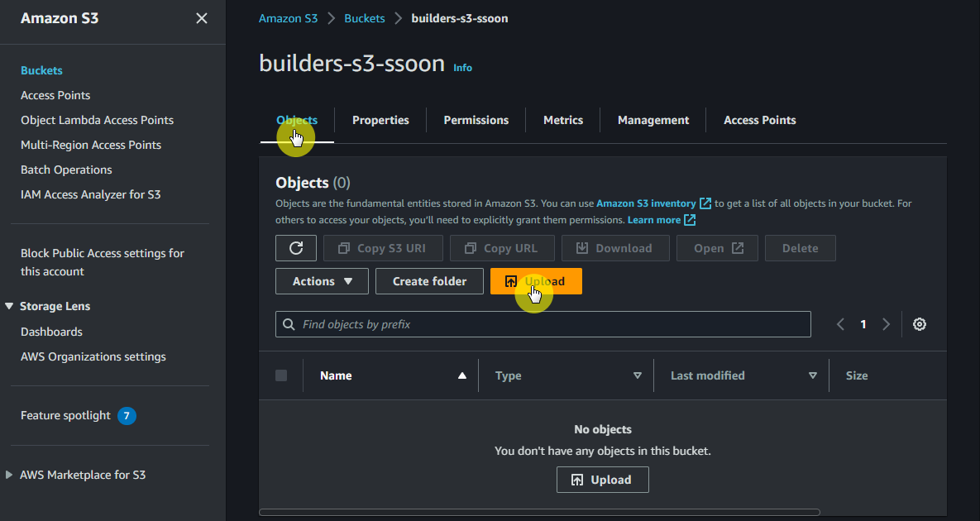Image resolution: width=980 pixels, height=521 pixels.
Task: Focus the Find objects by prefix field
Action: tap(543, 324)
